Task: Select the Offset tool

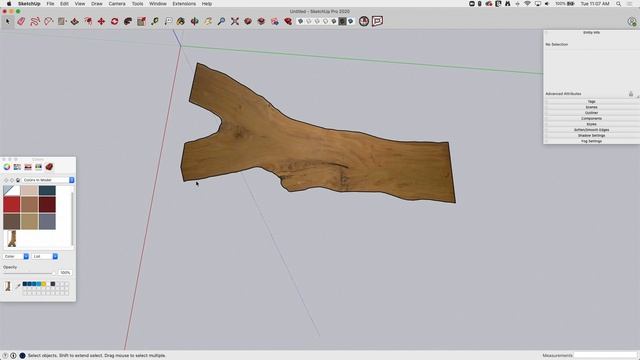Action: point(88,21)
